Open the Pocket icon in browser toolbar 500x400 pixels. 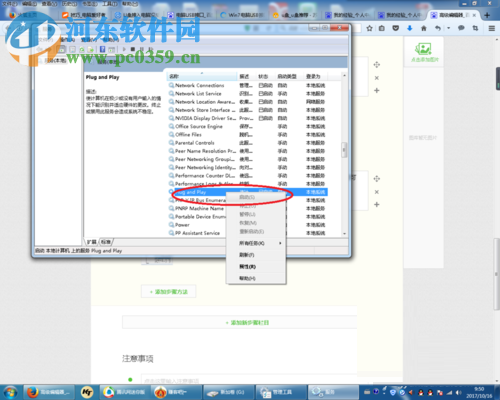396,28
